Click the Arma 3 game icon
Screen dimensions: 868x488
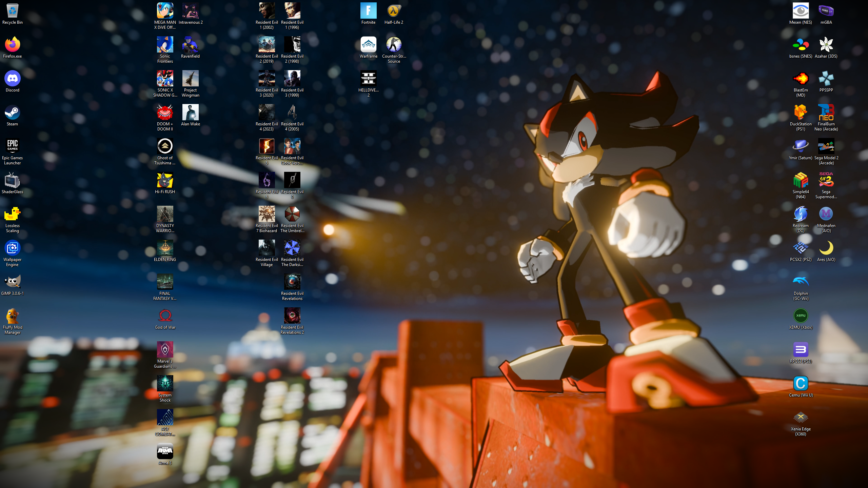(165, 451)
